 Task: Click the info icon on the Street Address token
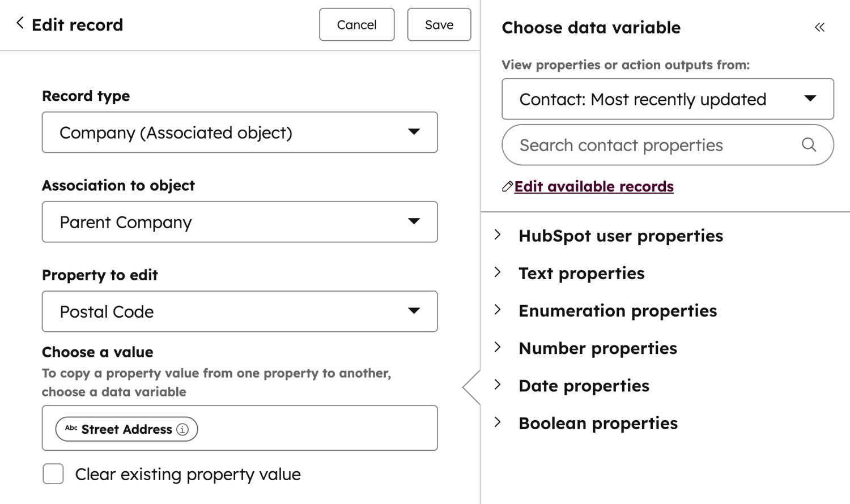(182, 430)
